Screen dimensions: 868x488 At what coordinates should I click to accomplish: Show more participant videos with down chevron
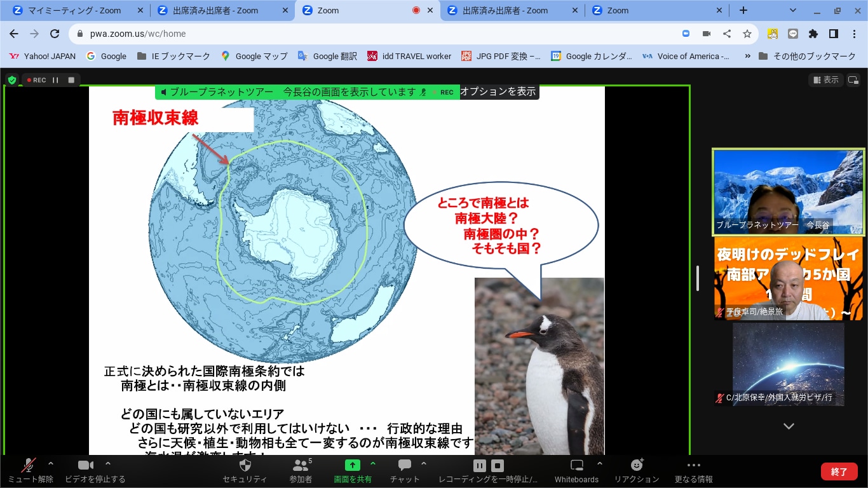pyautogui.click(x=789, y=426)
